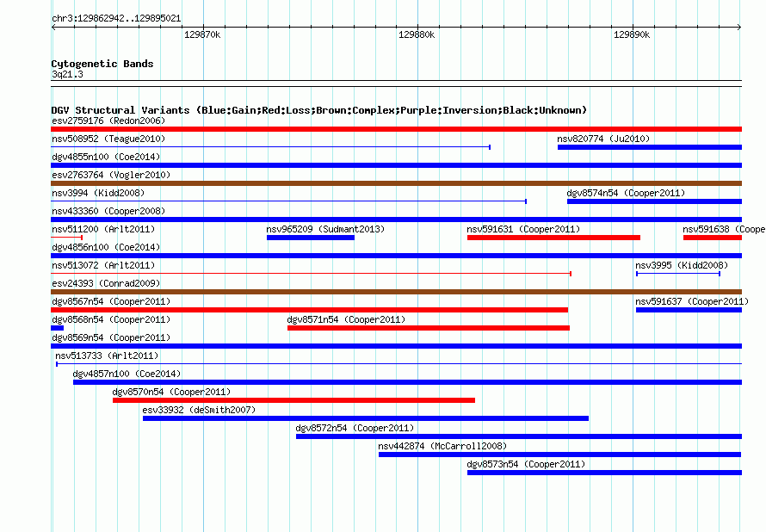
Task: Open the dgv4856n100 (Coe2014) label
Action: coord(106,247)
